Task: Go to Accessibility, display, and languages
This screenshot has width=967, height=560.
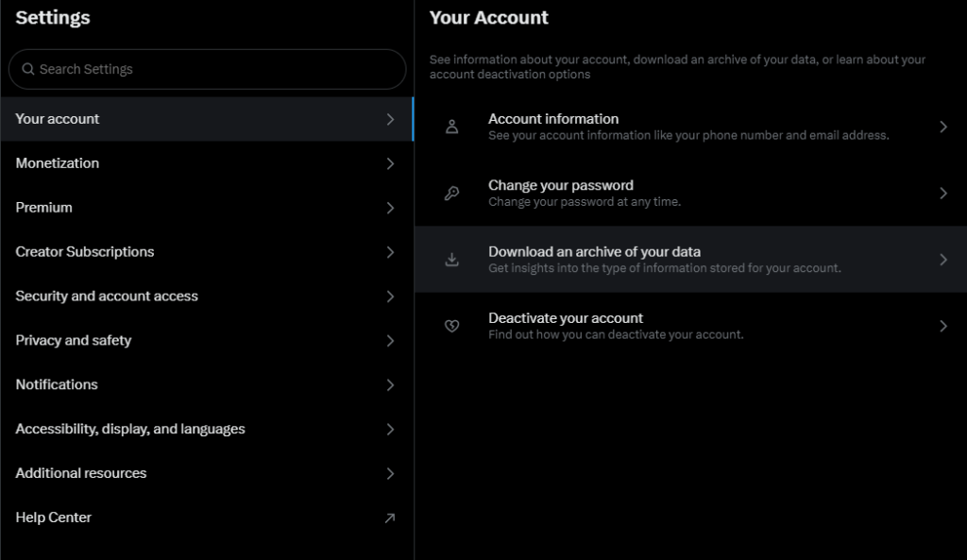Action: 130,430
